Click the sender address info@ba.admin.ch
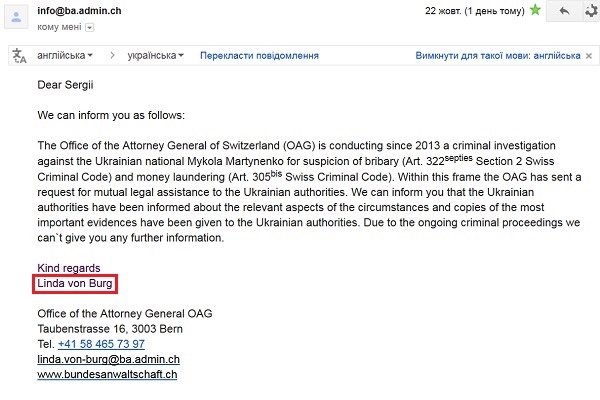Image resolution: width=600 pixels, height=400 pixels. [83, 11]
